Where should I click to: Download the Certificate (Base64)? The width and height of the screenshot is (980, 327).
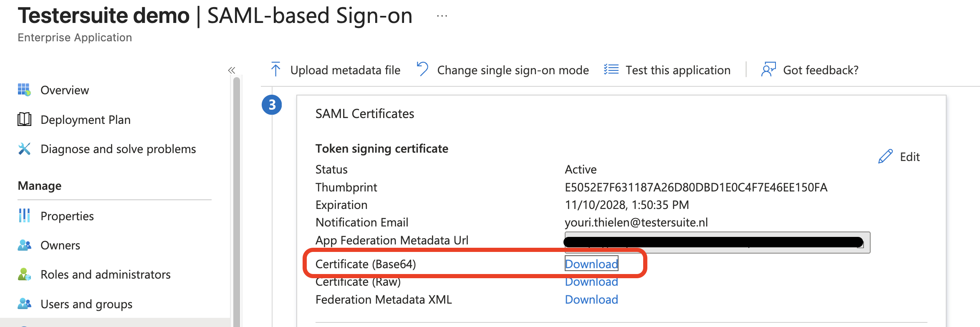tap(591, 264)
